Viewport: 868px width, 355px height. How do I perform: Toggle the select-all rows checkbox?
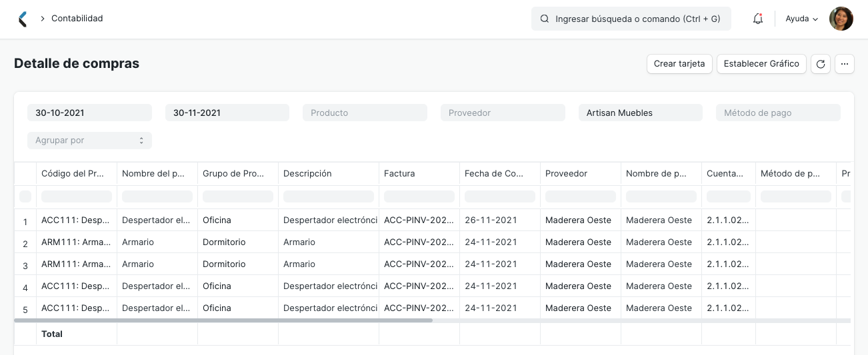25,196
